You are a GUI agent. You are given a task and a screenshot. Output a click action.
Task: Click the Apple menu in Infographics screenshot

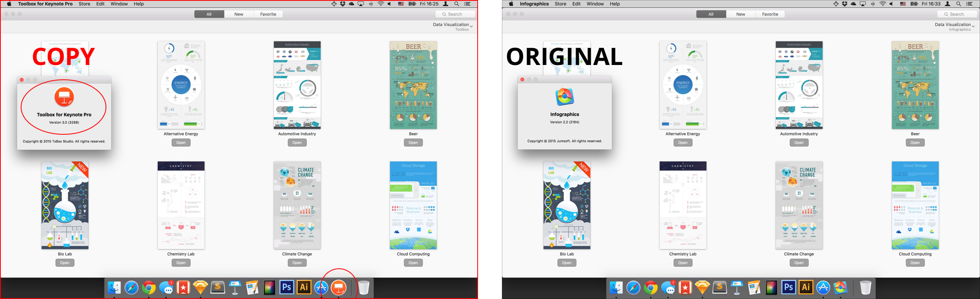(511, 4)
